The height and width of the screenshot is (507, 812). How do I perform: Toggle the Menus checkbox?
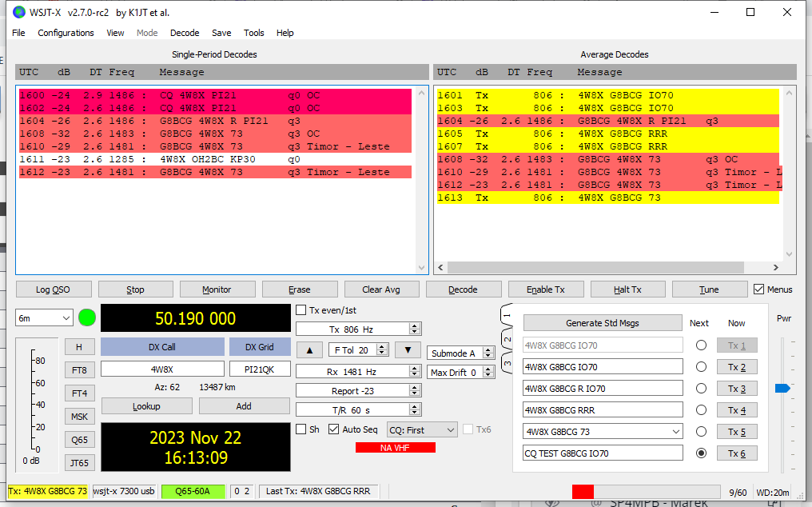point(758,289)
